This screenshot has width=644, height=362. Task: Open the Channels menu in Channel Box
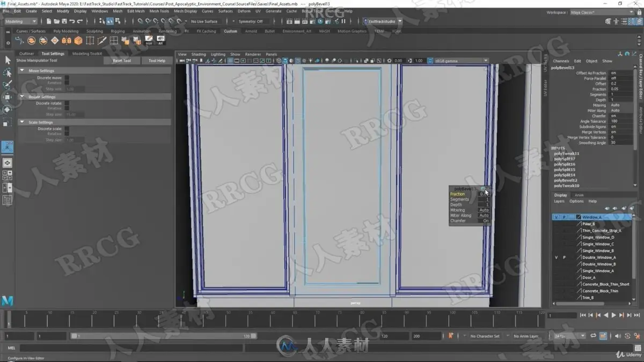(x=561, y=61)
